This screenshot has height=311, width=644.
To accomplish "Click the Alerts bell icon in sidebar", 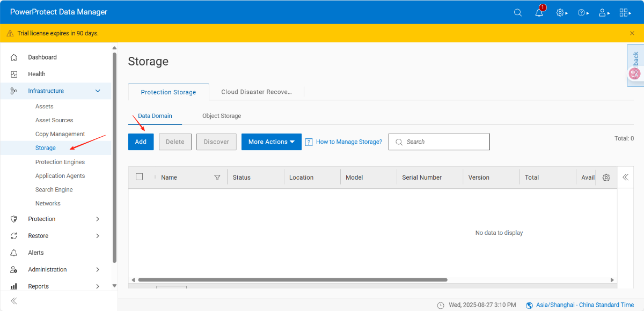I will (14, 253).
